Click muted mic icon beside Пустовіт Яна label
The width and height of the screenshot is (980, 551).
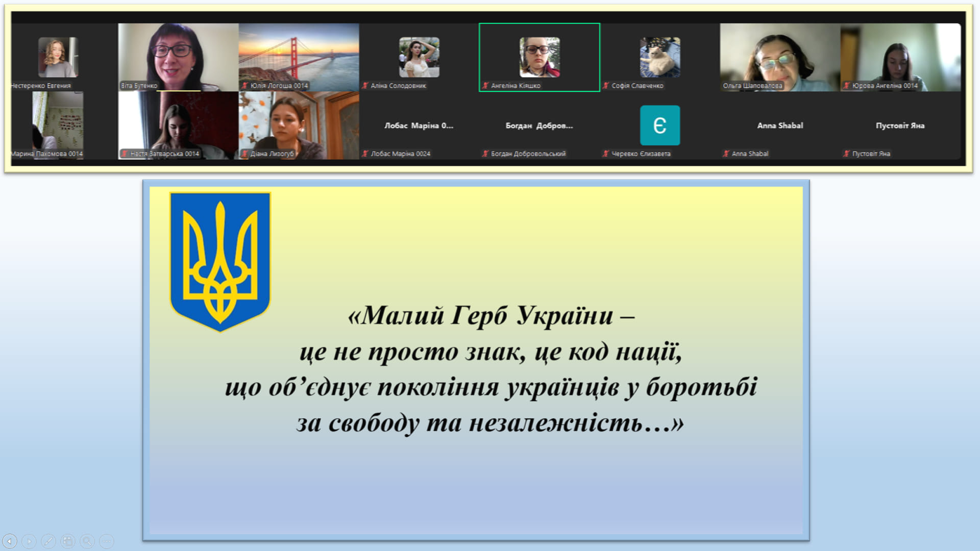coord(847,154)
